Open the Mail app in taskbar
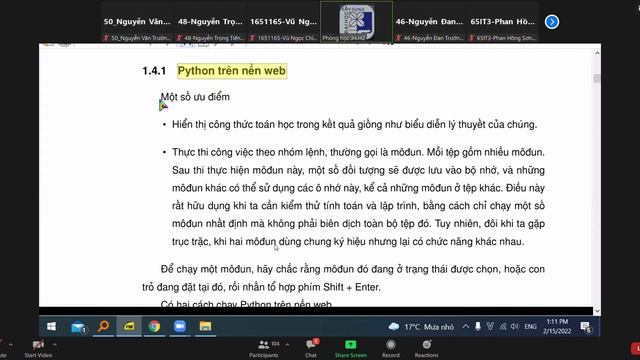The height and width of the screenshot is (360, 640). tap(78, 327)
